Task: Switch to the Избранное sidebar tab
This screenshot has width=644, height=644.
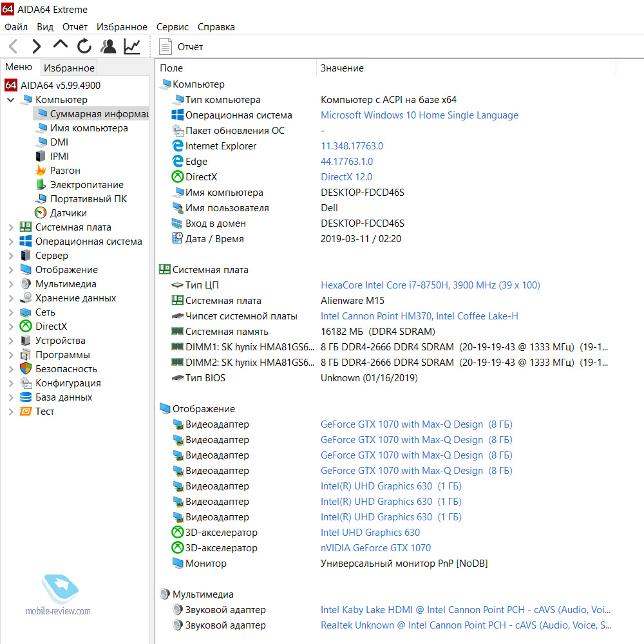Action: (69, 68)
